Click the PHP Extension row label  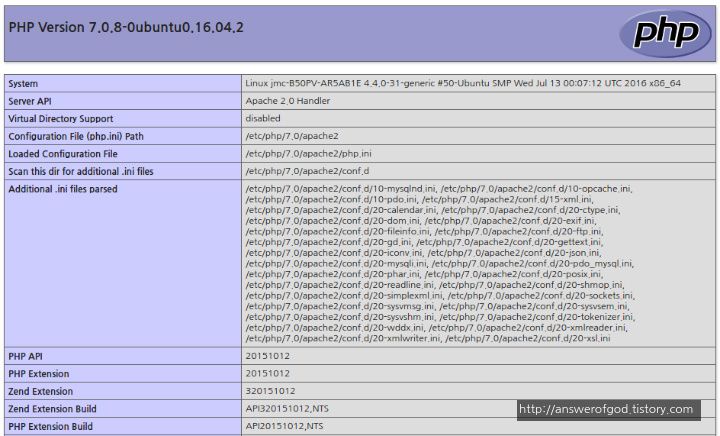point(39,374)
